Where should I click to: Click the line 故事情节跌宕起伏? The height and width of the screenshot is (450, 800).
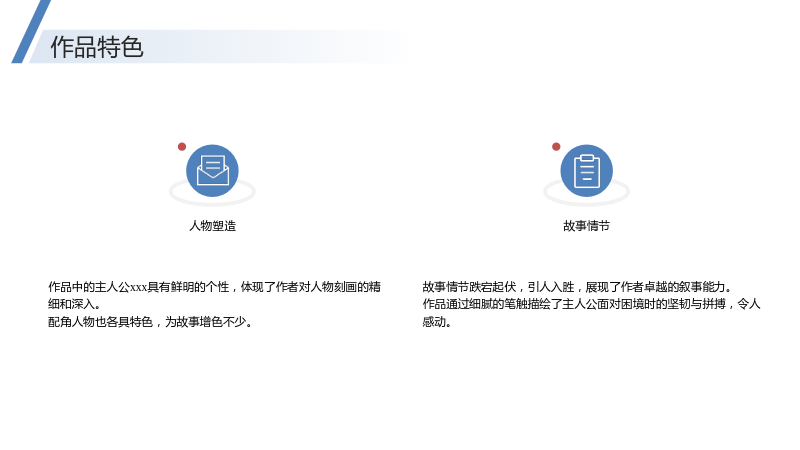coord(577,287)
